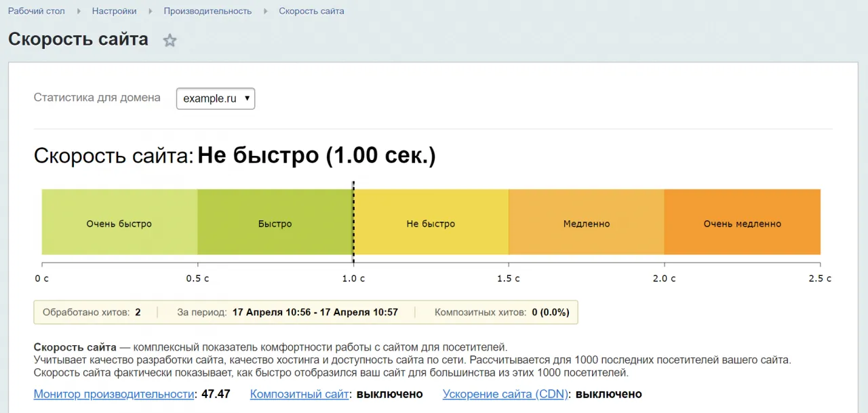This screenshot has width=868, height=413.
Task: Open Монитор производительности link
Action: pos(114,394)
